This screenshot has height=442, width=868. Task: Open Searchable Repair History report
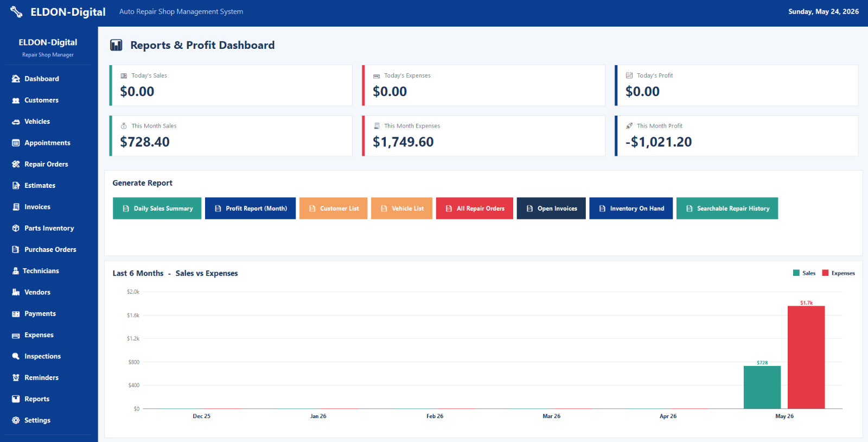pyautogui.click(x=727, y=209)
